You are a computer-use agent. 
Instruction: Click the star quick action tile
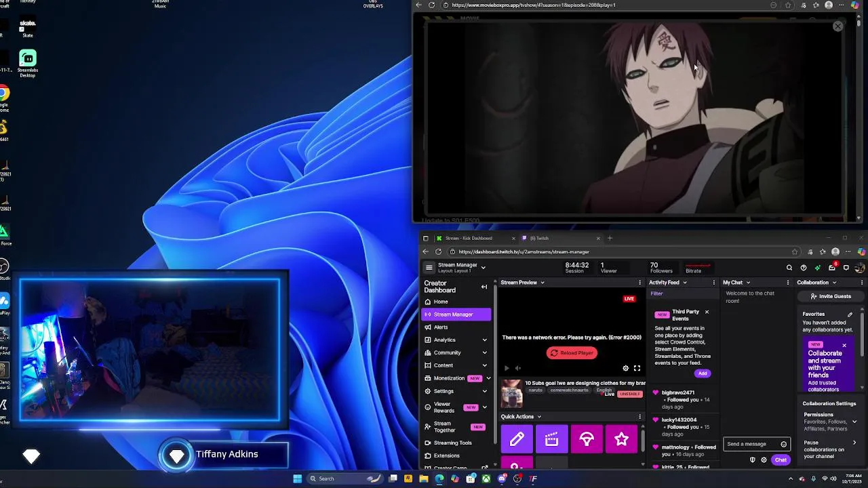(x=621, y=440)
